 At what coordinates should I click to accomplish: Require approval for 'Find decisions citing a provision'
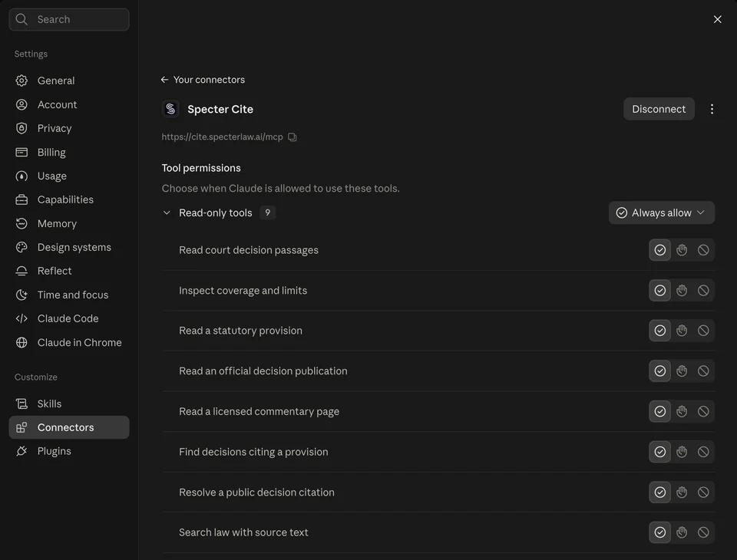pyautogui.click(x=682, y=452)
